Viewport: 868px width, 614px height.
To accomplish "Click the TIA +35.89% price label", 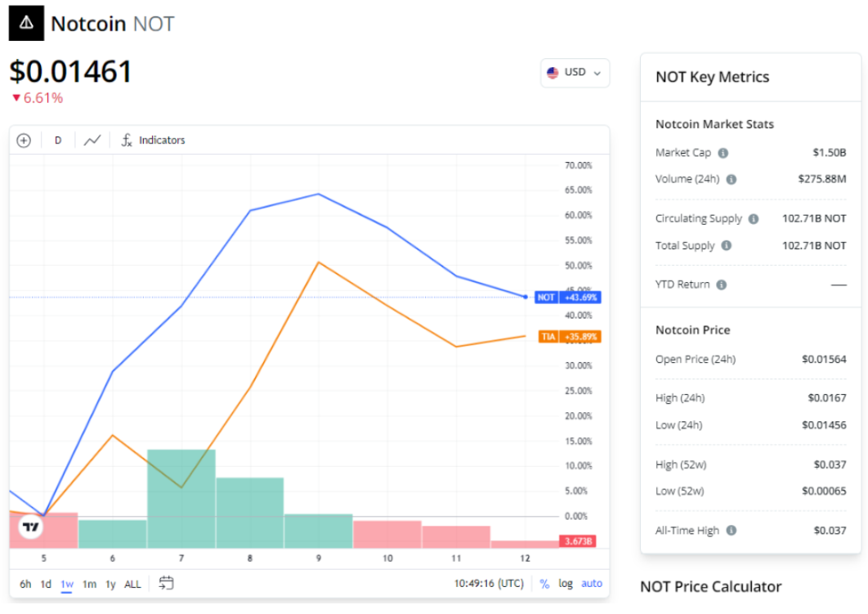I will [x=570, y=337].
